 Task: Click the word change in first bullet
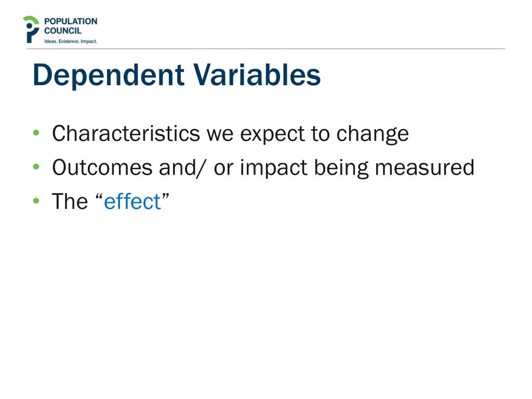(x=373, y=135)
